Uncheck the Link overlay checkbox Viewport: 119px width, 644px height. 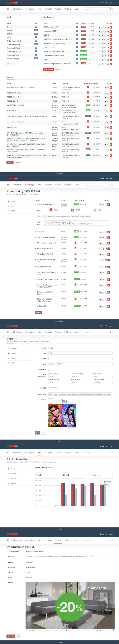(49, 370)
